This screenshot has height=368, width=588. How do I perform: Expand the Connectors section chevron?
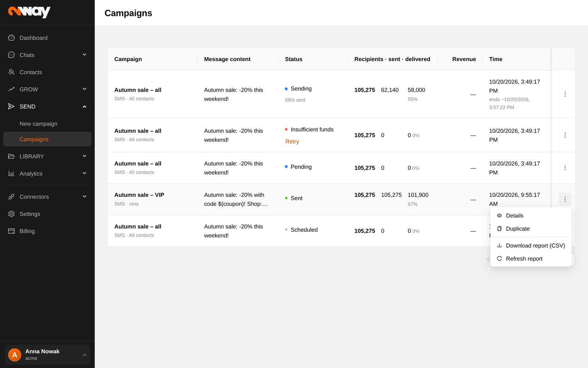[85, 197]
